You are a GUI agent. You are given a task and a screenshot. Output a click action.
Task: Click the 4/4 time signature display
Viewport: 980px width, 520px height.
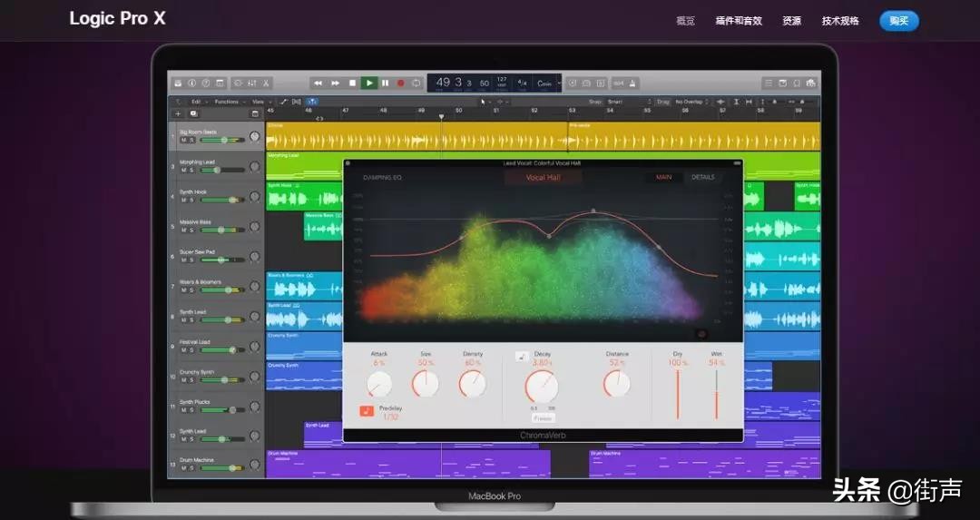click(523, 83)
